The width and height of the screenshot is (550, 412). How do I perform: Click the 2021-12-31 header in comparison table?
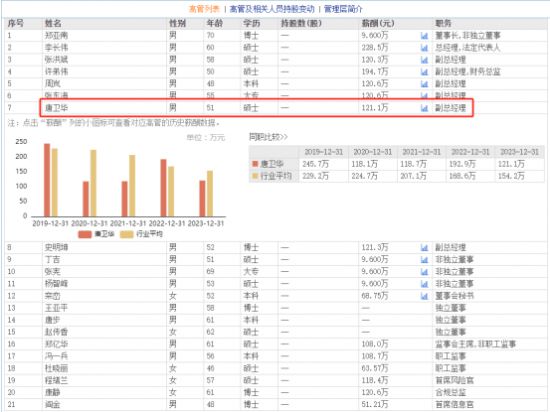pyautogui.click(x=421, y=152)
